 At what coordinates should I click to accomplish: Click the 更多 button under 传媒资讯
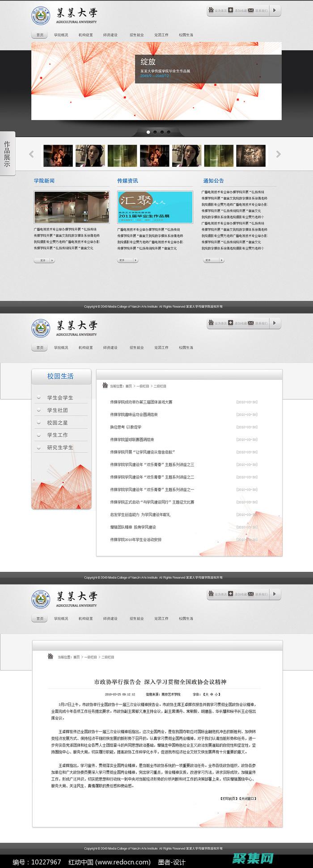coord(128,260)
